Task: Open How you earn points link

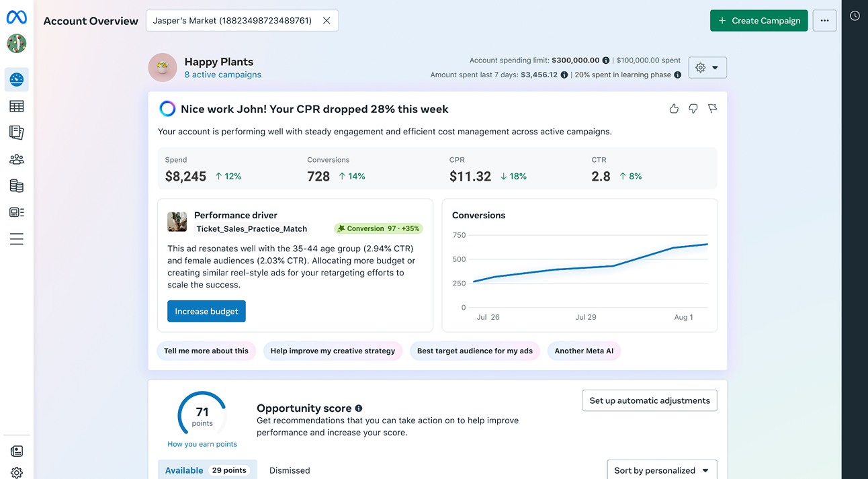Action: [202, 444]
